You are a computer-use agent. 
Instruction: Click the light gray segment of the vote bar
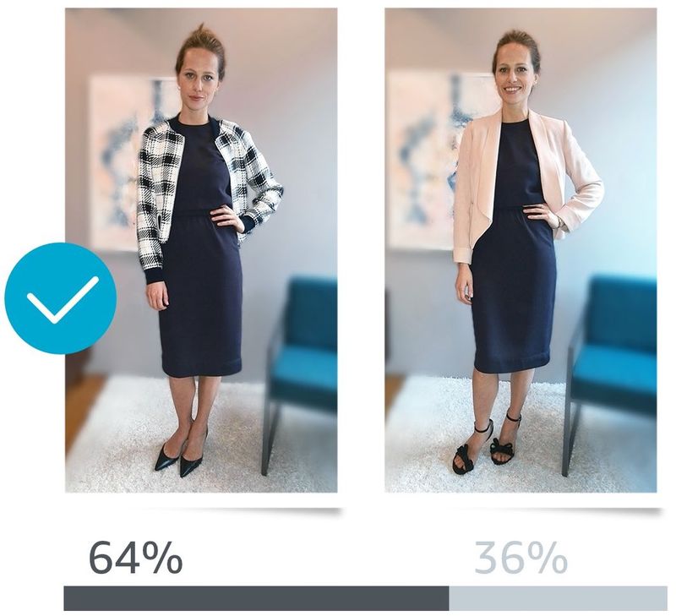click(x=558, y=598)
